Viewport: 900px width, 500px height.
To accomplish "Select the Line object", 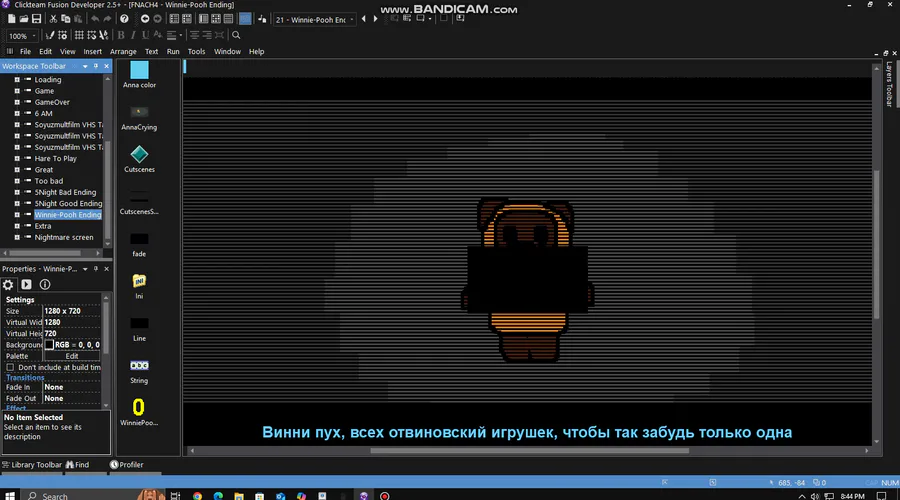I will [x=139, y=328].
